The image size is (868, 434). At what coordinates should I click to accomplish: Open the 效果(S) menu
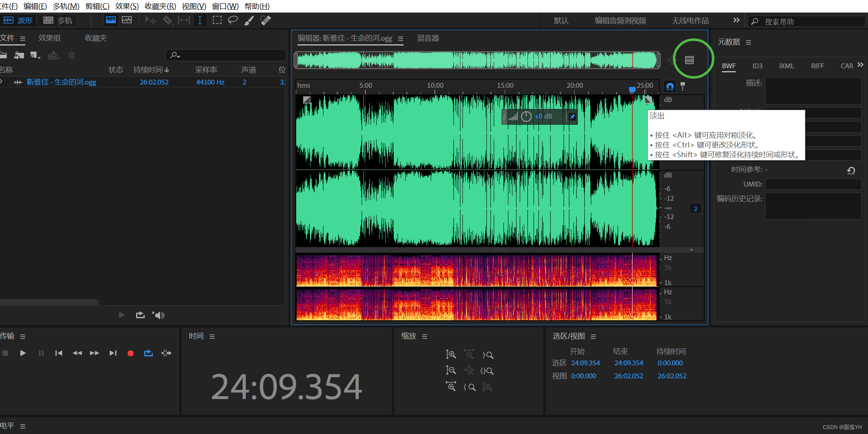coord(126,6)
